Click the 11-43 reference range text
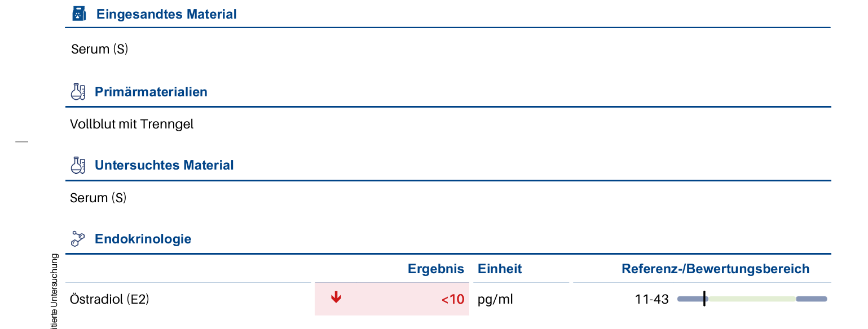Image resolution: width=868 pixels, height=329 pixels. [651, 299]
